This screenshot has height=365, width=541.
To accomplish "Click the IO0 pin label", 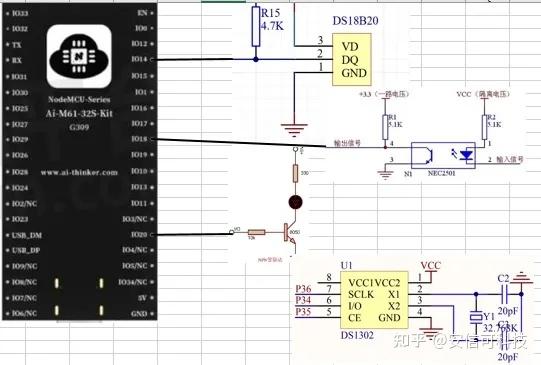I will [x=141, y=28].
